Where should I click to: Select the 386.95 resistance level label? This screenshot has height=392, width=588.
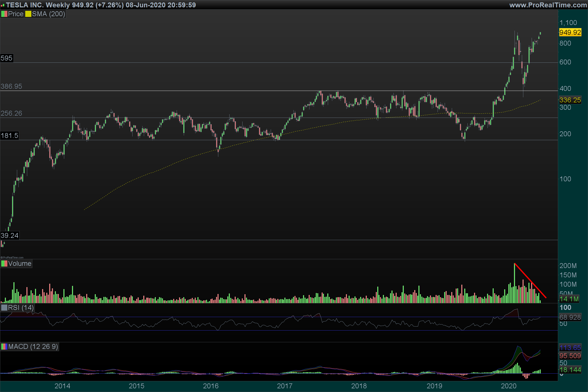coord(11,86)
